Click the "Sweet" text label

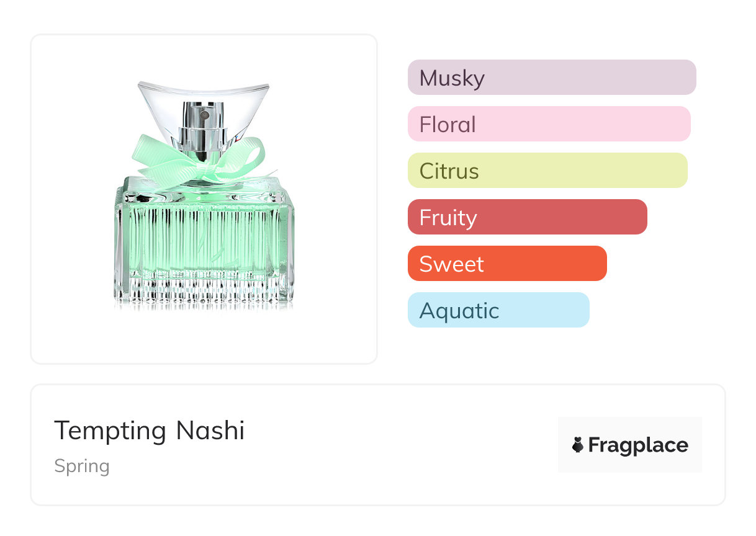[x=451, y=264]
